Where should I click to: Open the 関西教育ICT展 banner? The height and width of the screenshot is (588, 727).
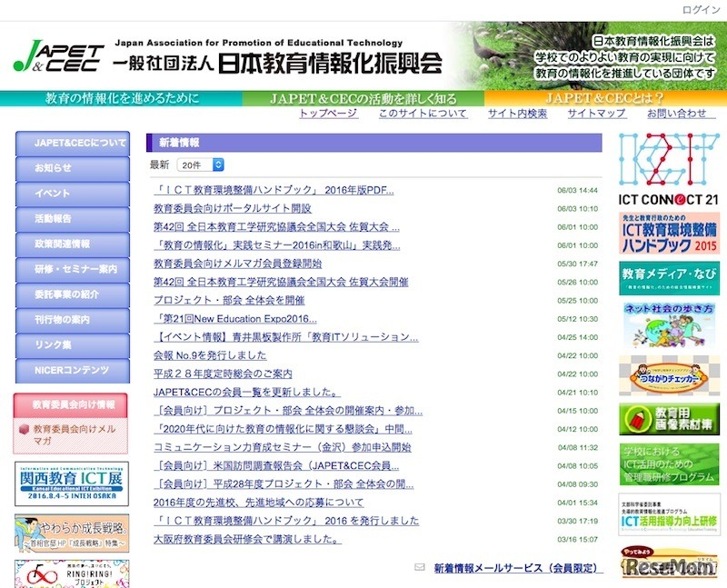coord(72,483)
